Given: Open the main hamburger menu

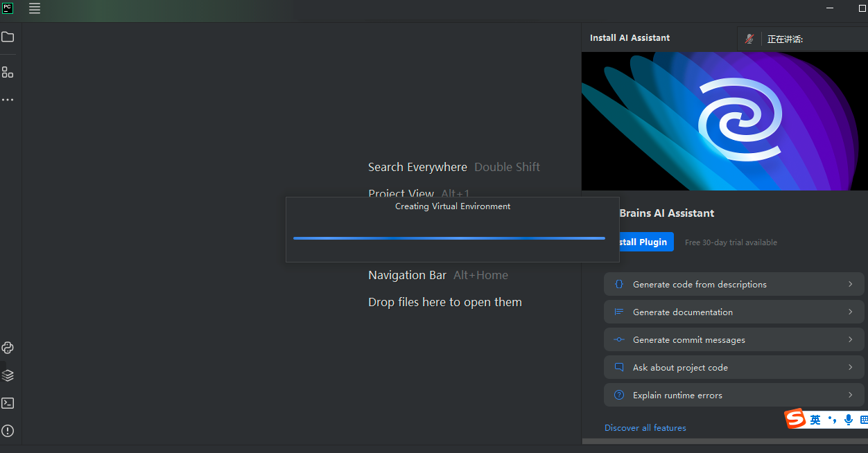Looking at the screenshot, I should pyautogui.click(x=35, y=8).
